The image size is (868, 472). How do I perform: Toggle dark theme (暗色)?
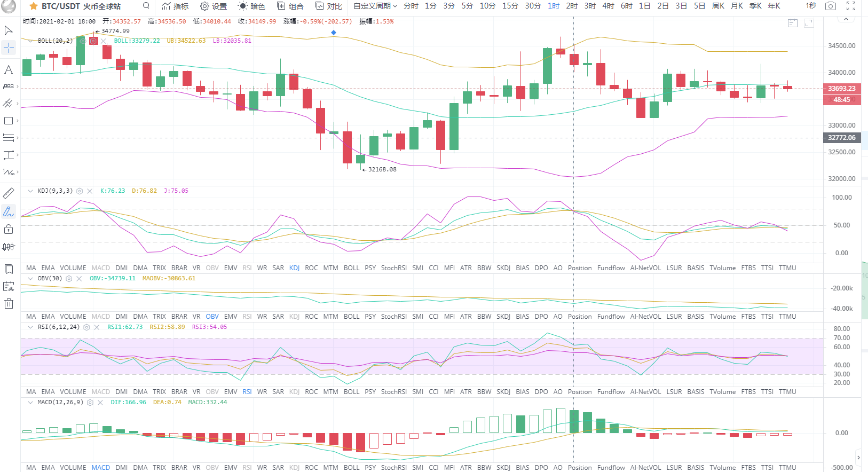point(251,6)
